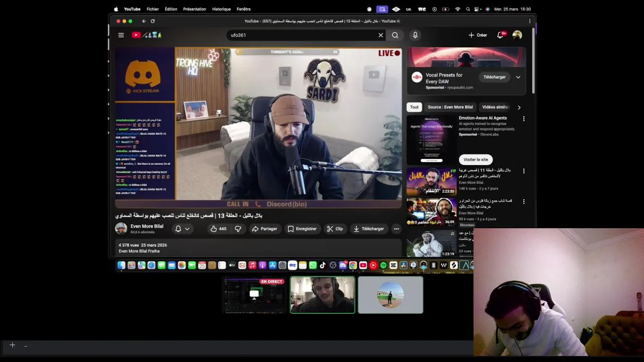Open options for Emotion-Aware AI Agents ad
Screen dimensions: 644x362
[524, 119]
